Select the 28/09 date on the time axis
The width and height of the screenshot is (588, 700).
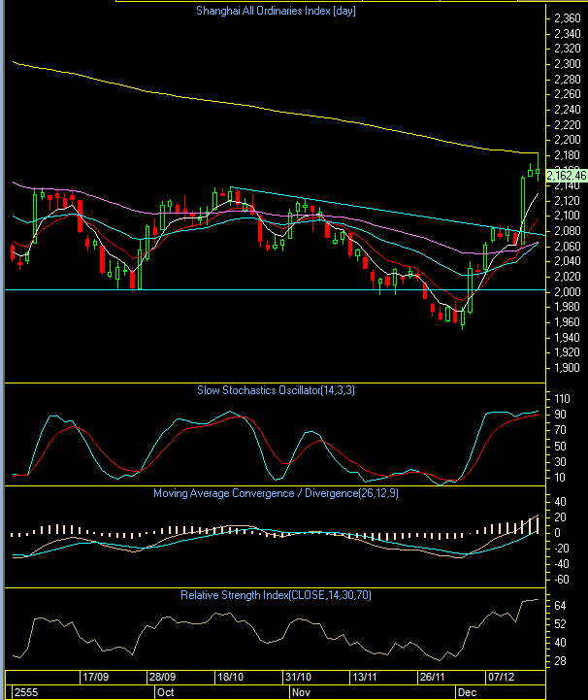163,676
